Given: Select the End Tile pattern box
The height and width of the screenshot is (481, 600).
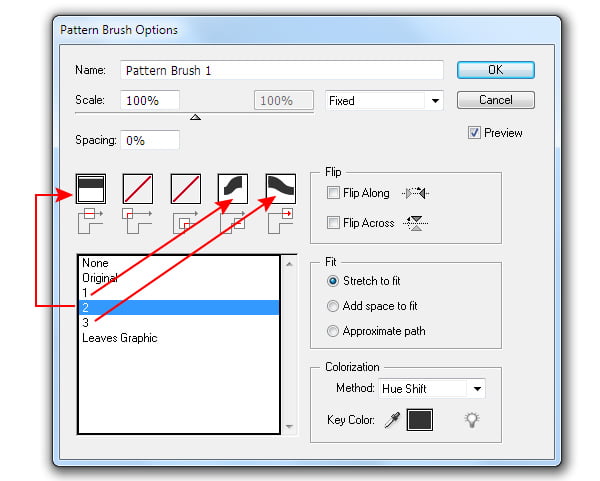Looking at the screenshot, I should [280, 189].
